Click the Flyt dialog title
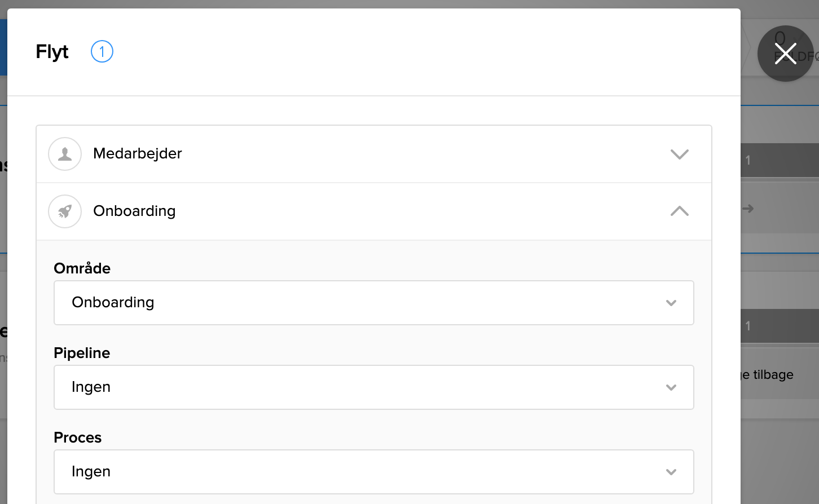The image size is (819, 504). [52, 52]
